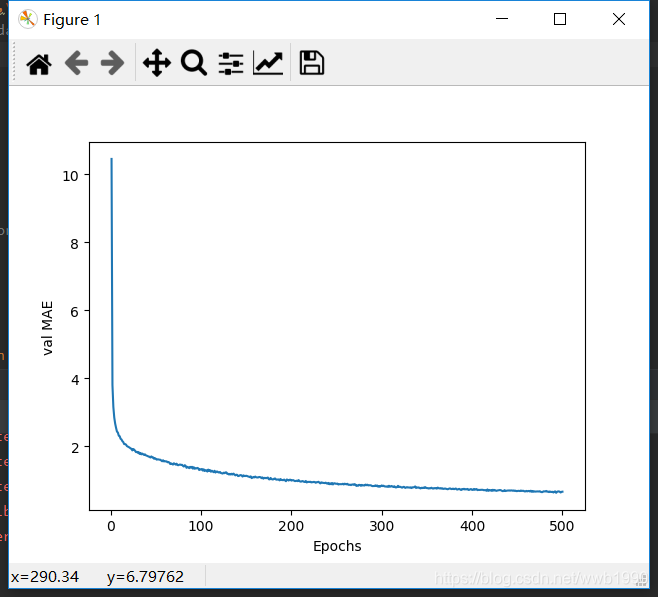The image size is (658, 597).
Task: Open the Configure subplots sliders tool
Action: click(x=231, y=64)
